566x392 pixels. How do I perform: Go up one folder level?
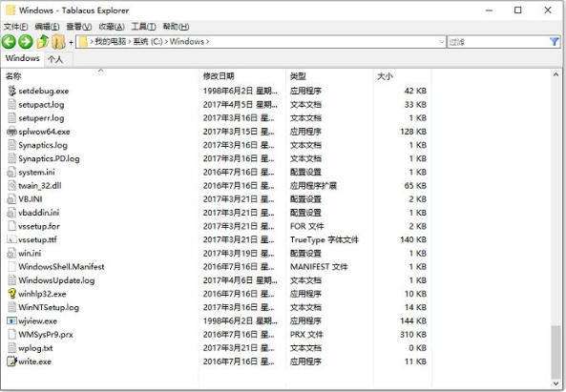click(x=43, y=42)
